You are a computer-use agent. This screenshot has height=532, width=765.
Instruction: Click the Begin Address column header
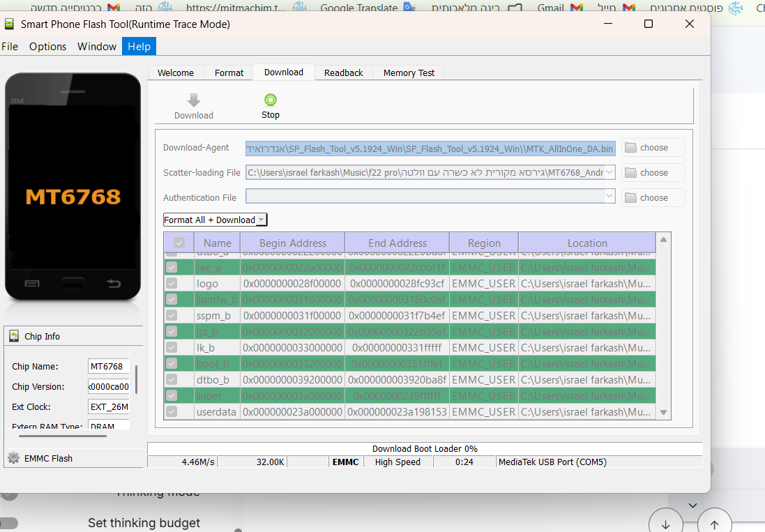pos(293,243)
